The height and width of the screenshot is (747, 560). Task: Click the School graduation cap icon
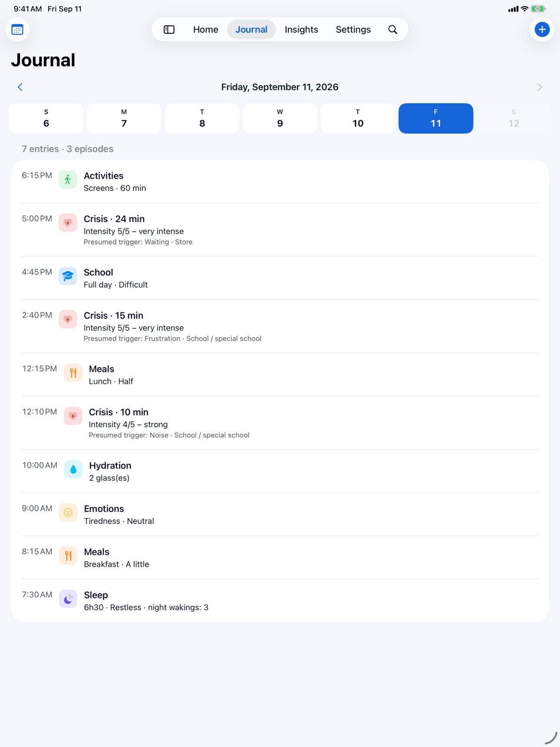[68, 276]
